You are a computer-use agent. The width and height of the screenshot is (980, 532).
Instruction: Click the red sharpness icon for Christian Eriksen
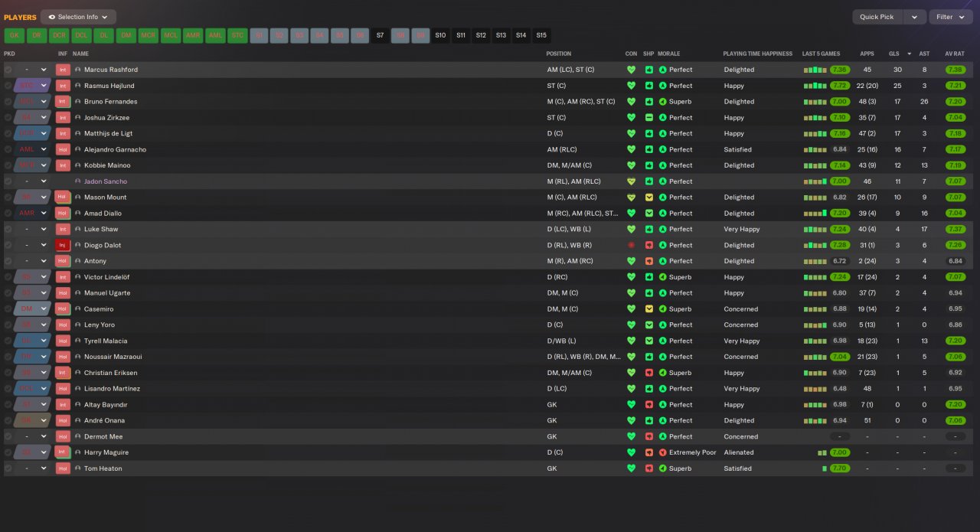(648, 373)
